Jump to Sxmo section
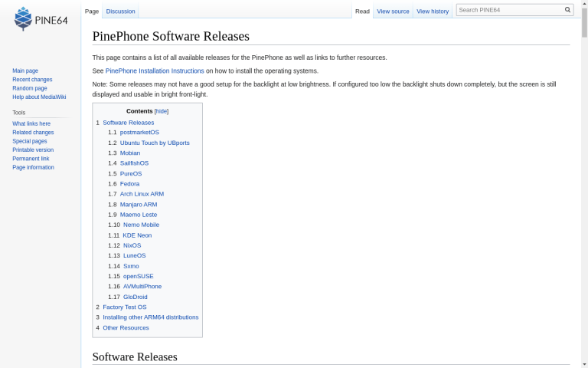 [131, 266]
